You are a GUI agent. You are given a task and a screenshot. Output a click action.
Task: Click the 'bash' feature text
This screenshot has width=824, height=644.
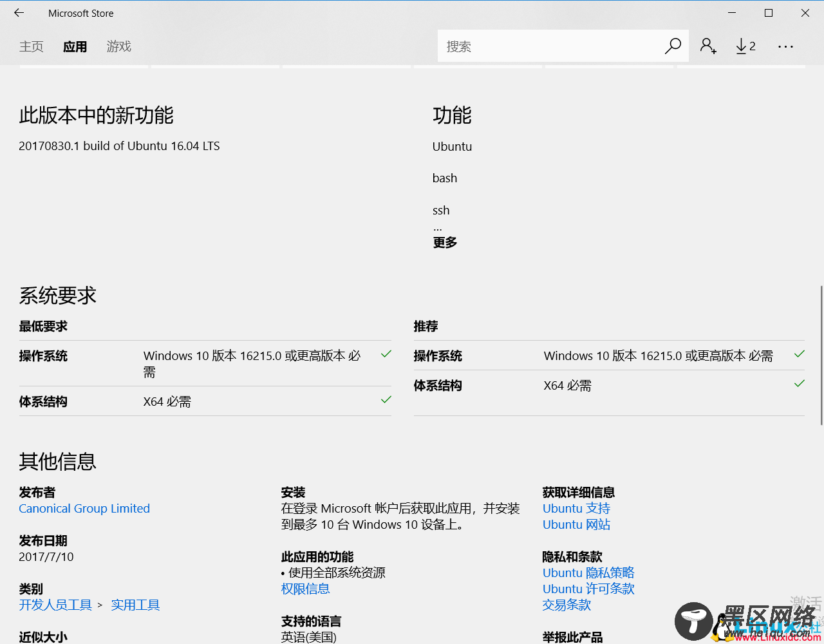[x=445, y=178]
